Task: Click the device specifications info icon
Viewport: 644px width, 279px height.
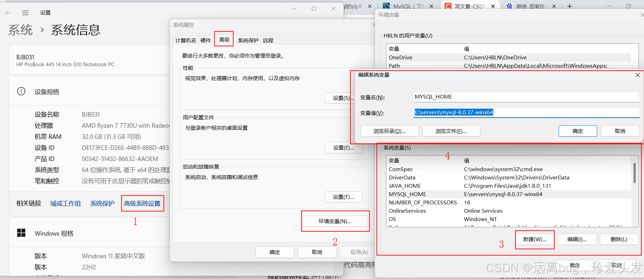Action: click(21, 91)
